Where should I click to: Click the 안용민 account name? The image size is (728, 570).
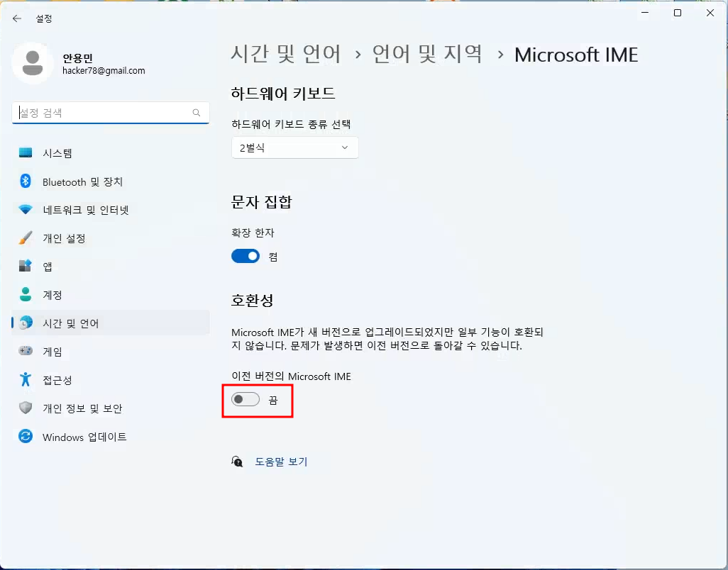tap(77, 58)
